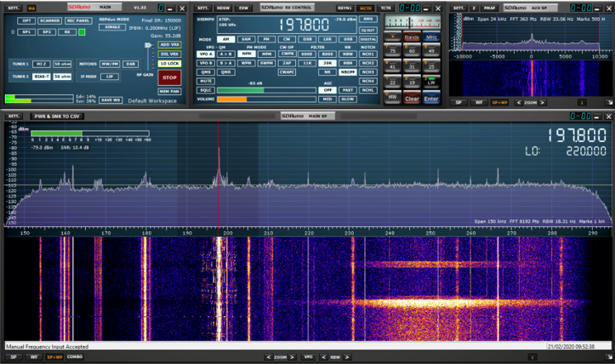Open SETT. in RX Control window
Screen dimensions: 615x364
202,8
